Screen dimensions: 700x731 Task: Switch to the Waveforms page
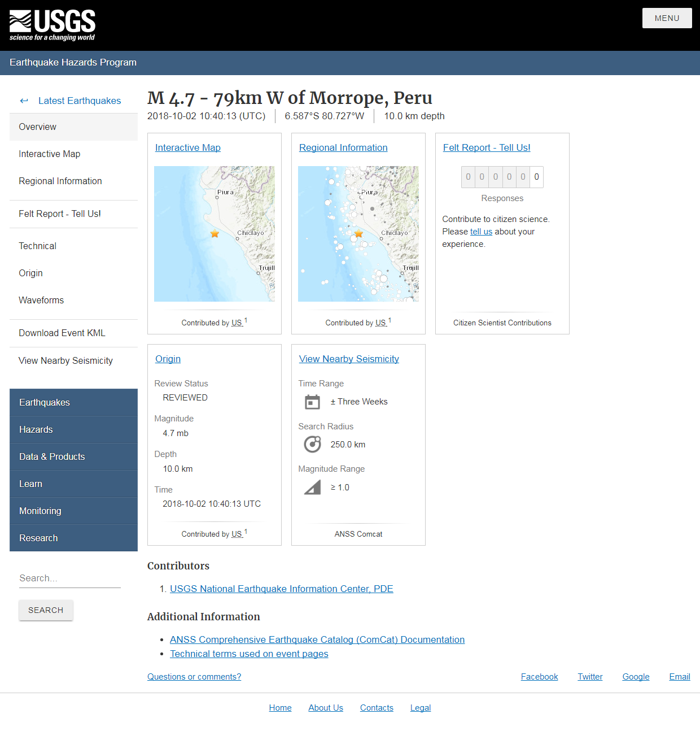coord(41,300)
